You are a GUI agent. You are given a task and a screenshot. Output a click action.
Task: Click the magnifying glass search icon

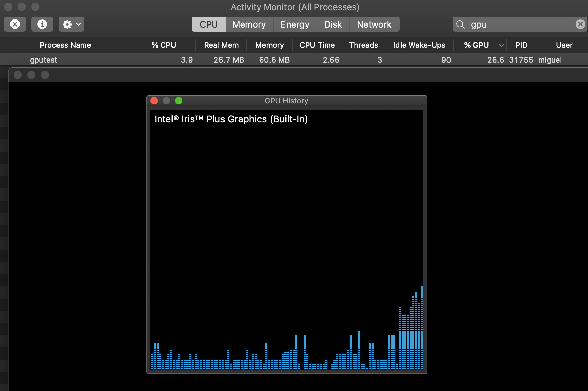pos(460,24)
